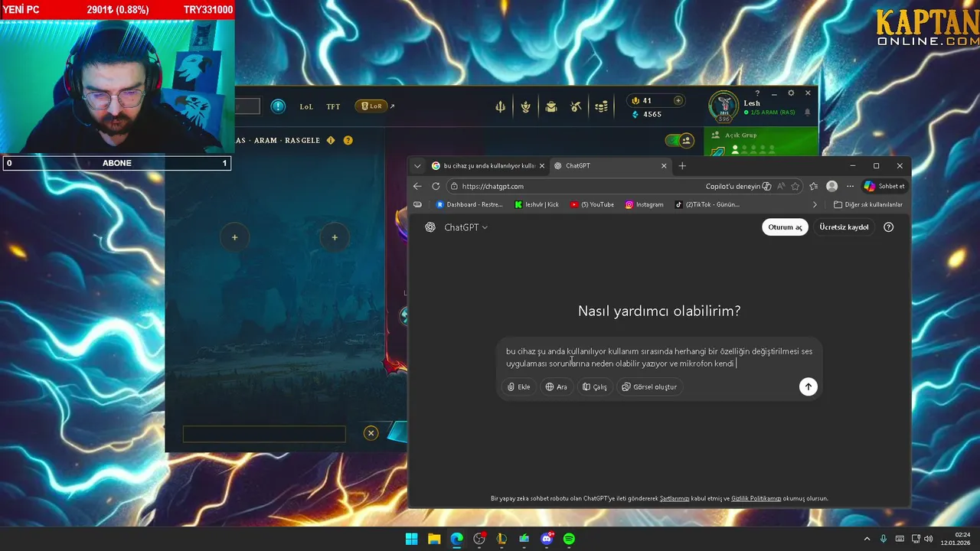Select the TFT tab in League client
980x551 pixels.
[x=333, y=106]
